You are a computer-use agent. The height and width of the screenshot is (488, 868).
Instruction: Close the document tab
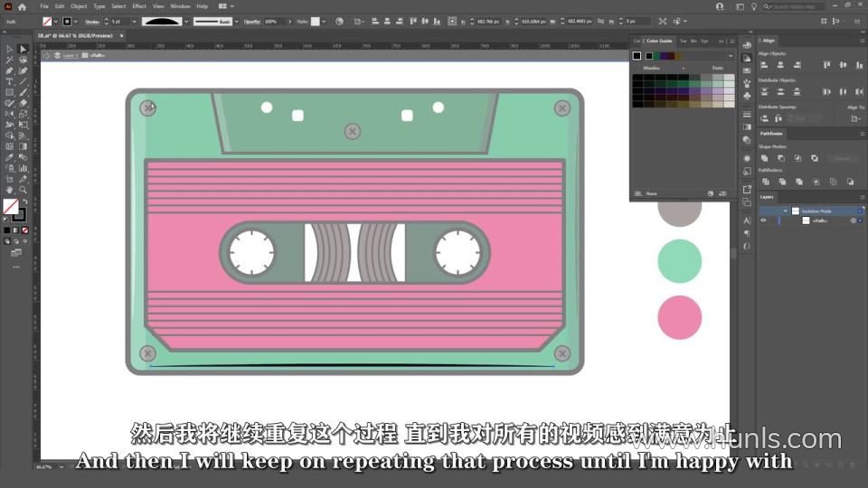pyautogui.click(x=122, y=35)
